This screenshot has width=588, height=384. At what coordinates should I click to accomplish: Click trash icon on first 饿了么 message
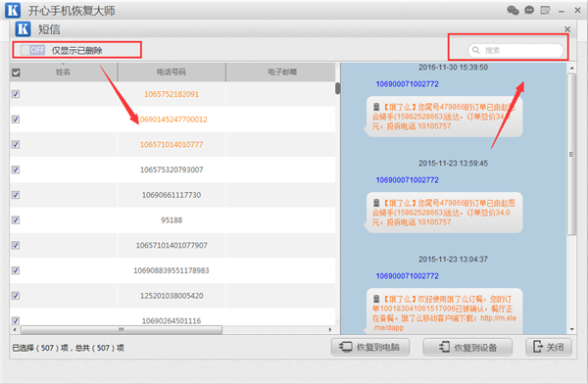click(x=376, y=107)
